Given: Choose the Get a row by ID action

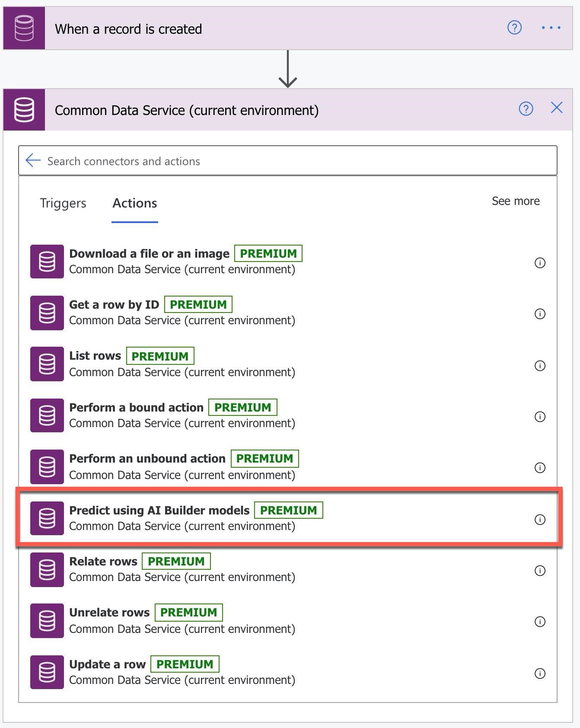Looking at the screenshot, I should click(287, 313).
